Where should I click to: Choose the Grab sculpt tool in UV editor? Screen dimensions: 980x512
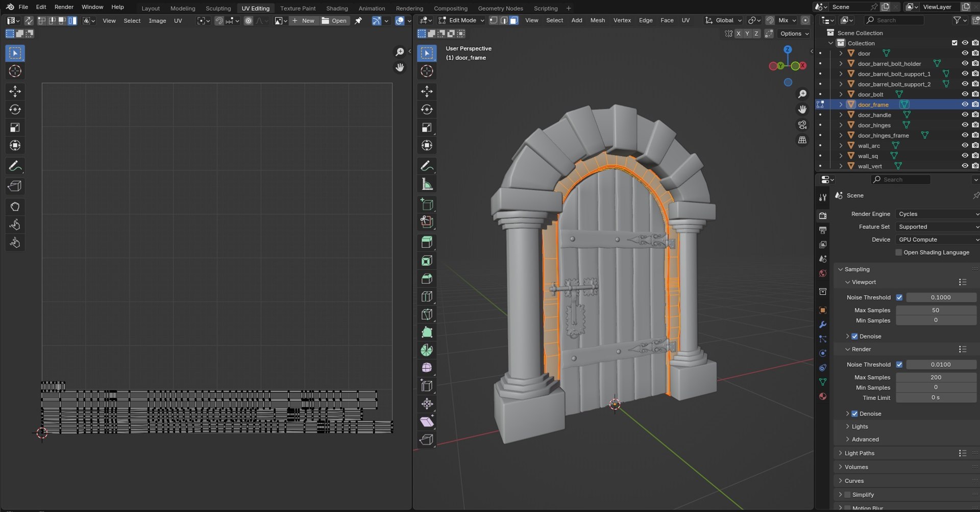click(x=15, y=207)
